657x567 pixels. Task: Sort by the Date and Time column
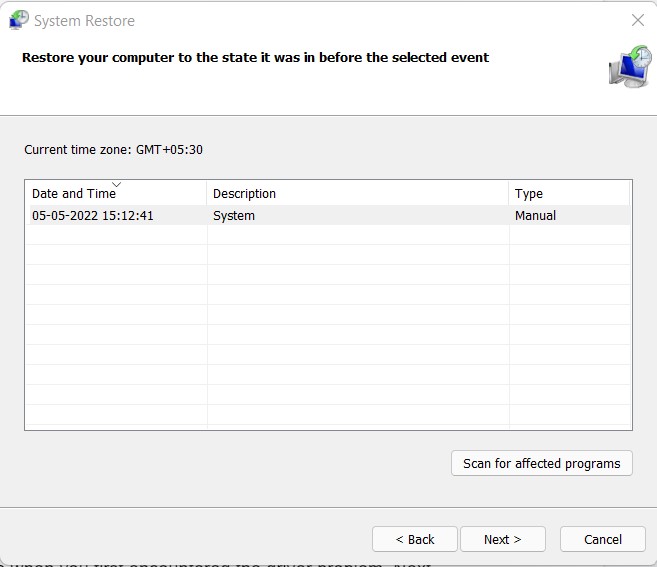click(74, 194)
